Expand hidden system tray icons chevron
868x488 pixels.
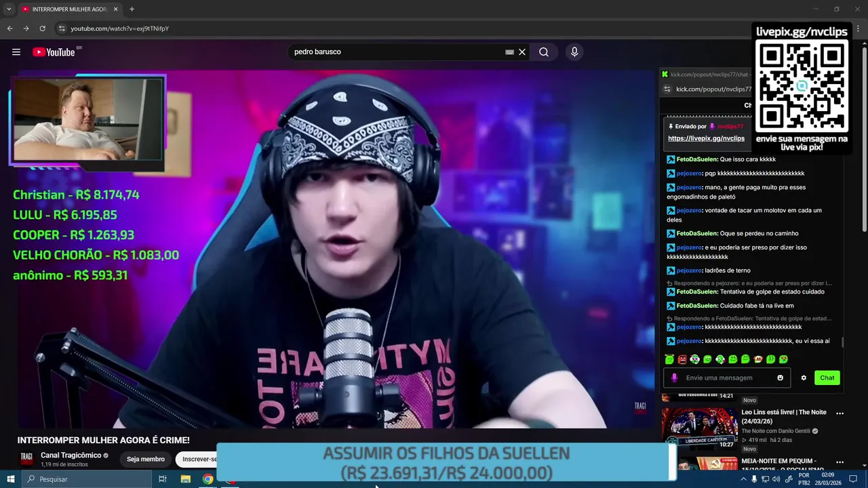pos(743,479)
